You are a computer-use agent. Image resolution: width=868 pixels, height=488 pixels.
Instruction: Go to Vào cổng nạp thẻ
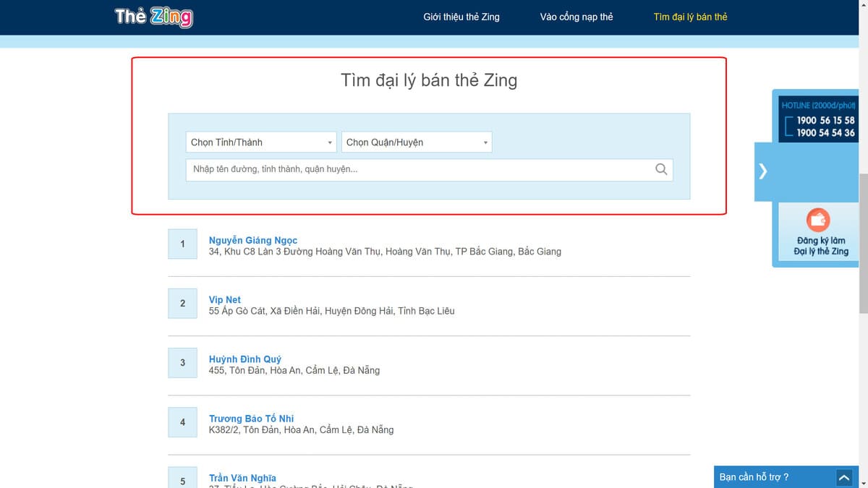[576, 17]
